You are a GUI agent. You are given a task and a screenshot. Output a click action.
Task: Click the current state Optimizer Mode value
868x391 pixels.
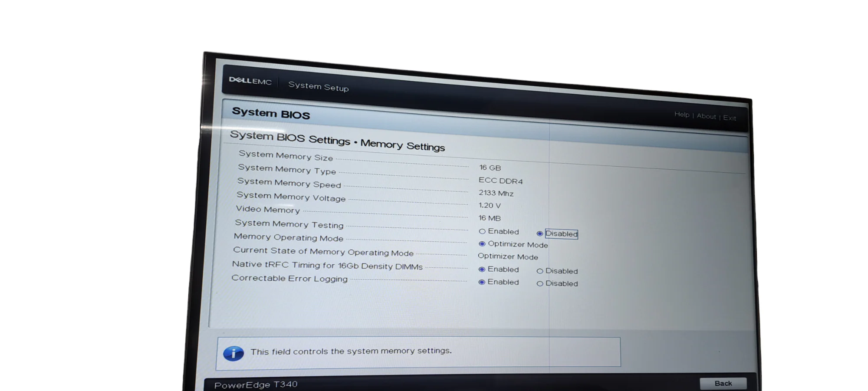508,256
